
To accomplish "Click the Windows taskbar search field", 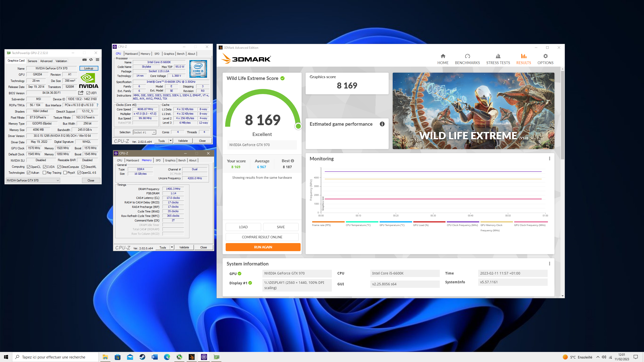I will (55, 357).
